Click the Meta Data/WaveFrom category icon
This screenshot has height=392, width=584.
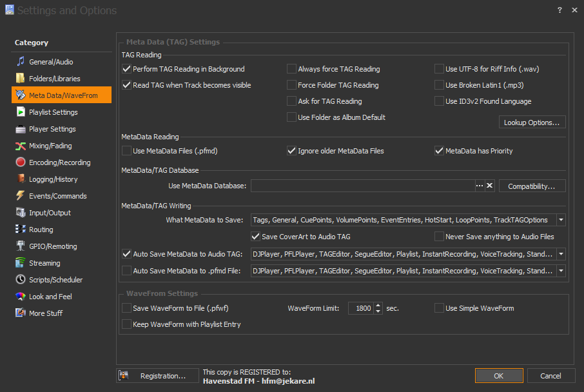coord(21,95)
